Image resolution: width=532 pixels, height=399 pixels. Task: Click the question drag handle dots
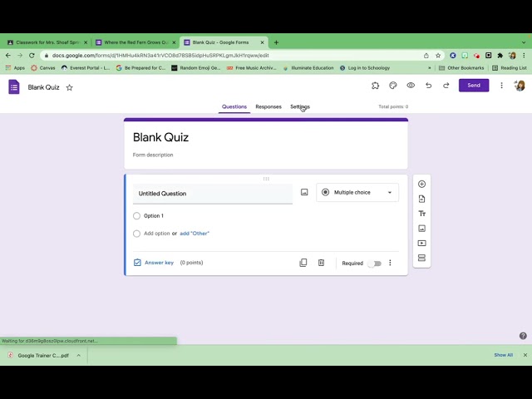[x=266, y=179]
